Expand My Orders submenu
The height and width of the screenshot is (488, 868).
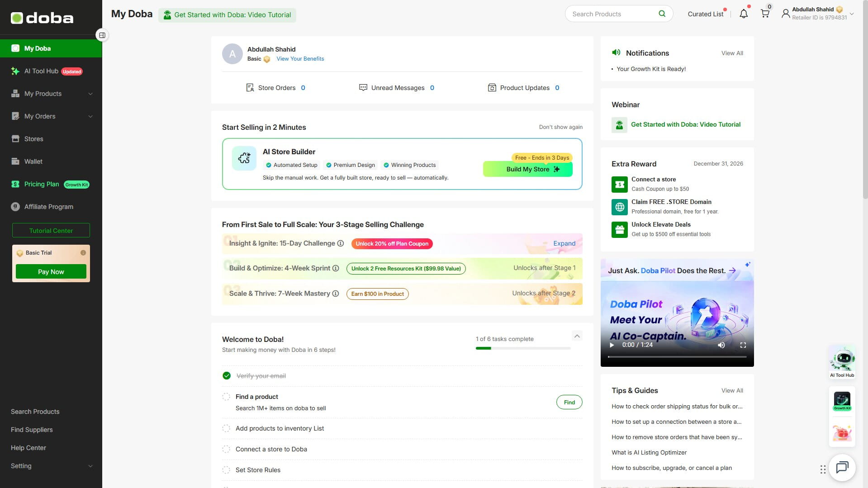[90, 116]
